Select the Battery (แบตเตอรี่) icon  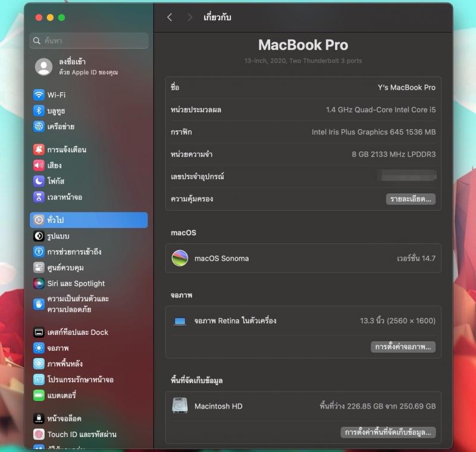(x=39, y=395)
